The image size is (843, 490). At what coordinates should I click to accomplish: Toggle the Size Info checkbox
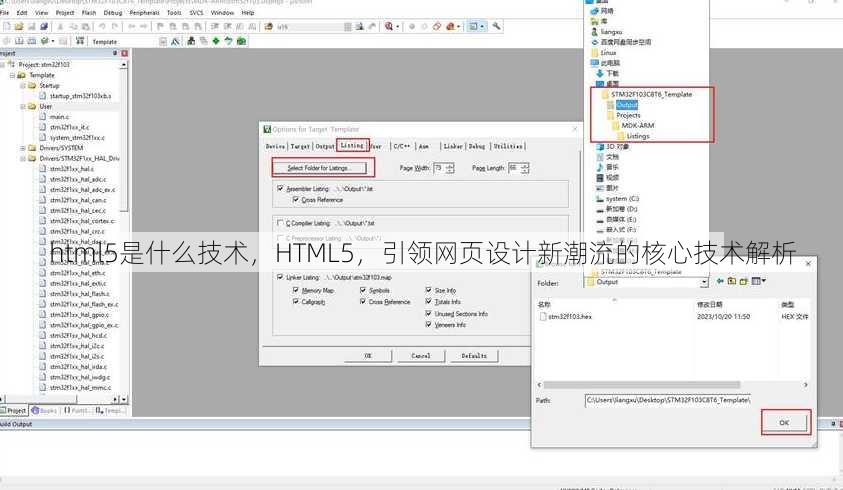point(428,290)
